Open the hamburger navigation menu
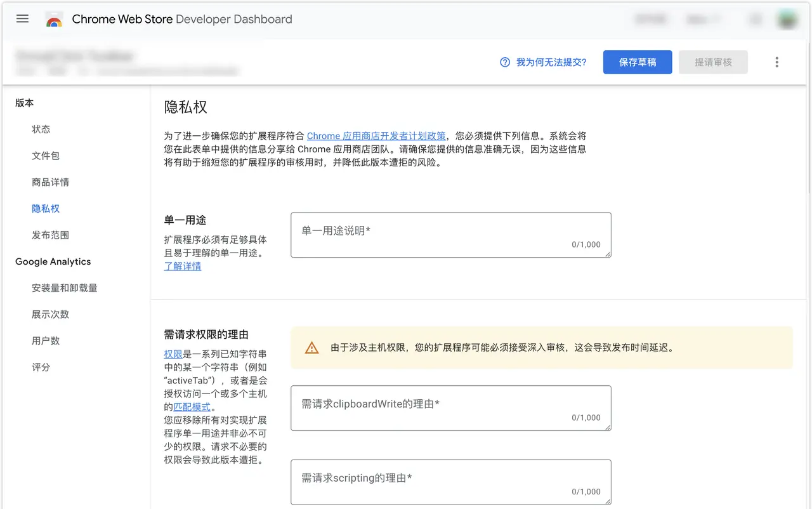812x509 pixels. point(22,19)
